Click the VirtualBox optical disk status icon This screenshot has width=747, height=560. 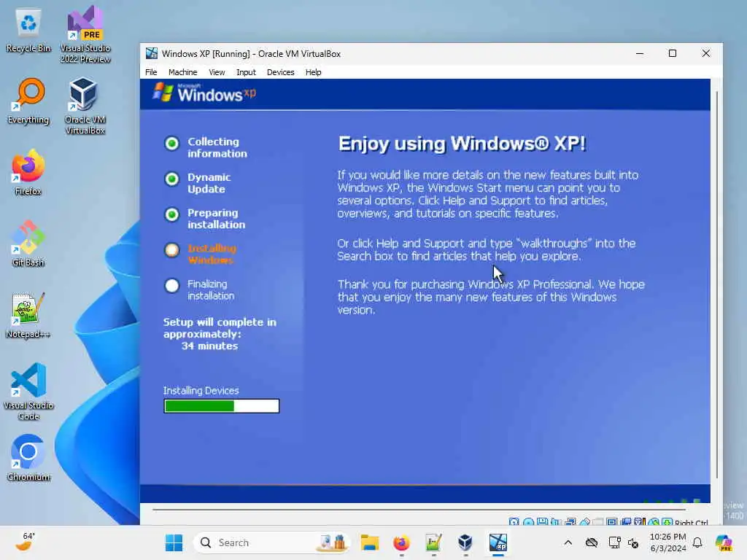coord(528,522)
